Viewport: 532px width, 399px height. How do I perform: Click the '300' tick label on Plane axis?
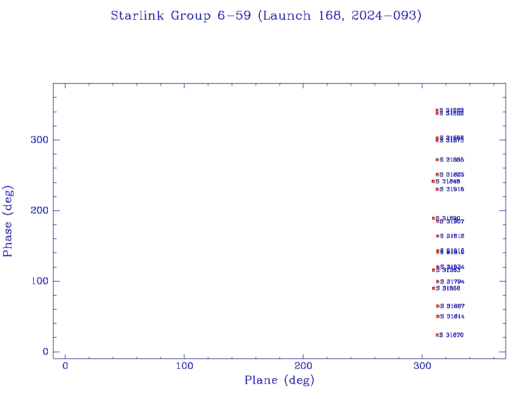click(x=422, y=366)
